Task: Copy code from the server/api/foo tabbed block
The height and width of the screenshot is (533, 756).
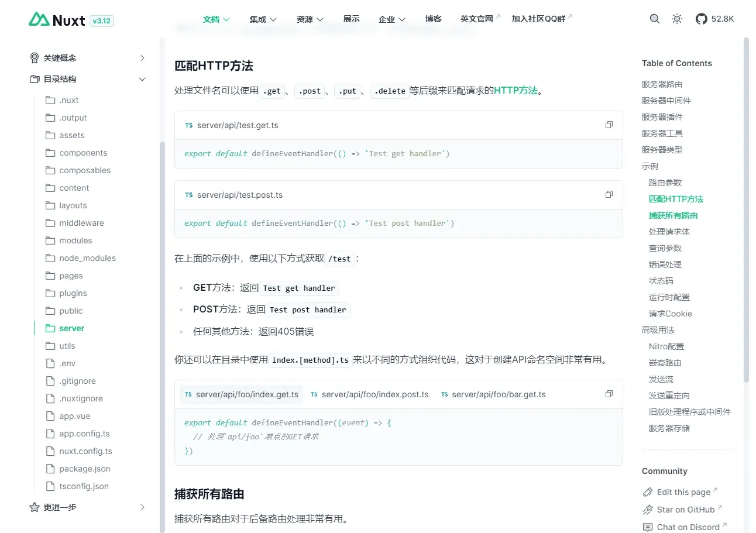Action: (x=609, y=394)
